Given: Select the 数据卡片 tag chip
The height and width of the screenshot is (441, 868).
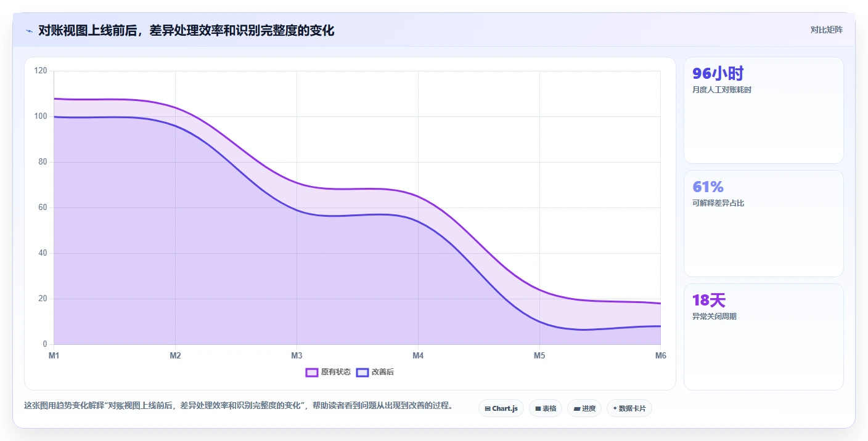Looking at the screenshot, I should [629, 408].
